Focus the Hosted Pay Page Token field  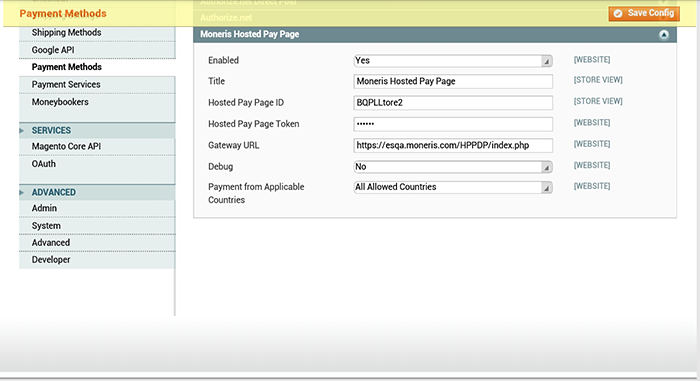453,124
